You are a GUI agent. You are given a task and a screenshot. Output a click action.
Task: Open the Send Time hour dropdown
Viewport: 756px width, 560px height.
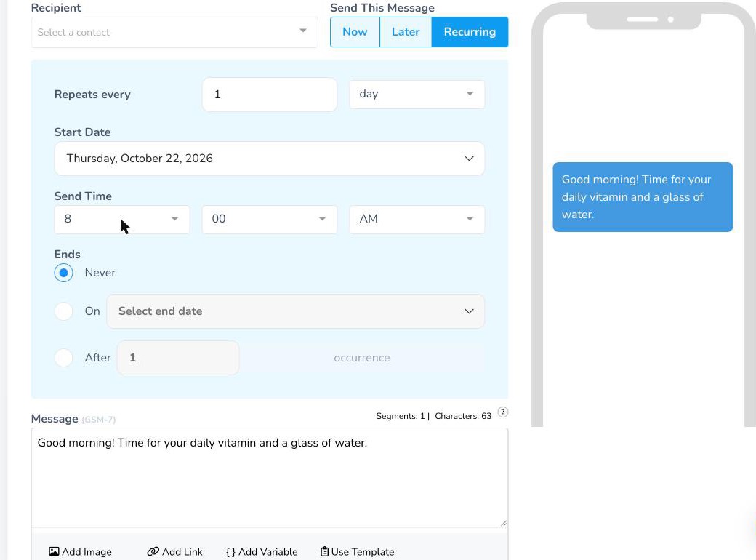tap(122, 220)
